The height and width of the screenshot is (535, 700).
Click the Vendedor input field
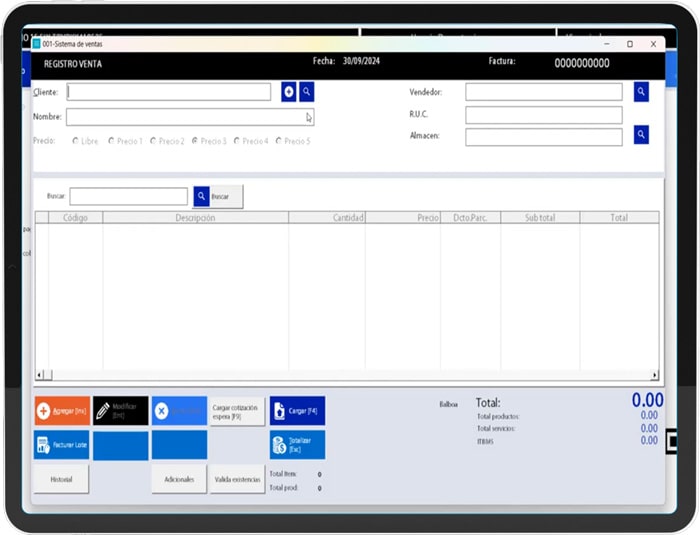coord(544,92)
